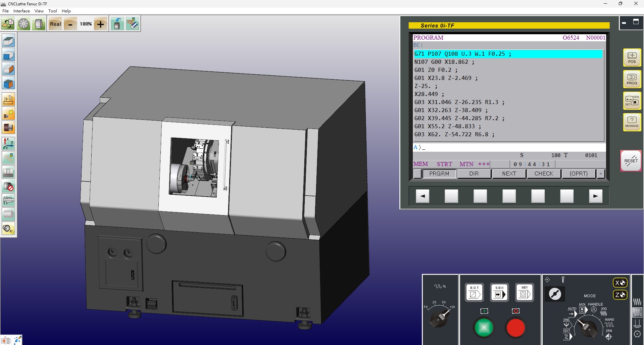This screenshot has height=345, width=644.
Task: Toggle the XYZ coordinate axes display
Action: 8,144
